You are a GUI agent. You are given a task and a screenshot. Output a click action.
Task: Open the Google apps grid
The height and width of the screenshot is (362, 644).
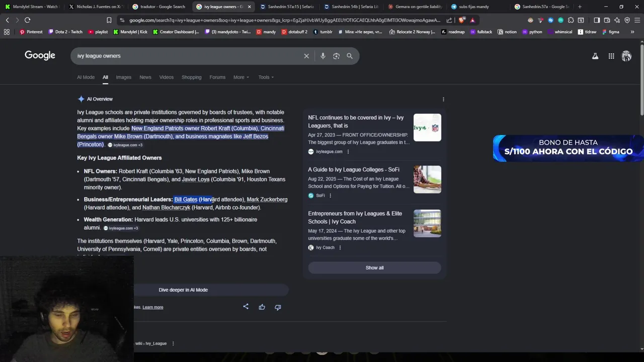tap(611, 56)
